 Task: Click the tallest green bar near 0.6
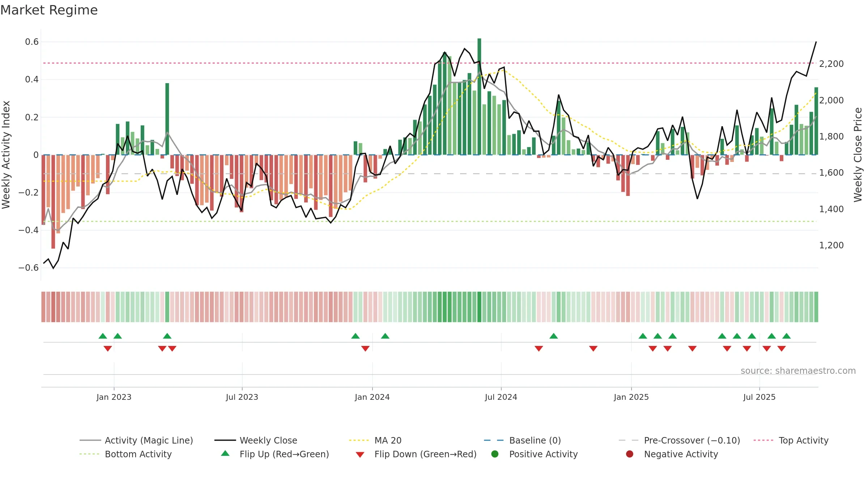pos(479,97)
